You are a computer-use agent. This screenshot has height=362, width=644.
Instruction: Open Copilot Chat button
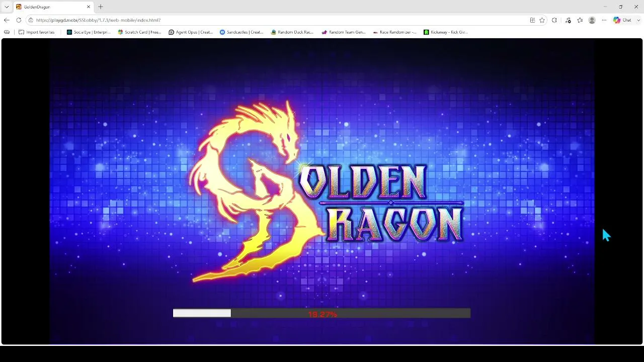(x=622, y=20)
